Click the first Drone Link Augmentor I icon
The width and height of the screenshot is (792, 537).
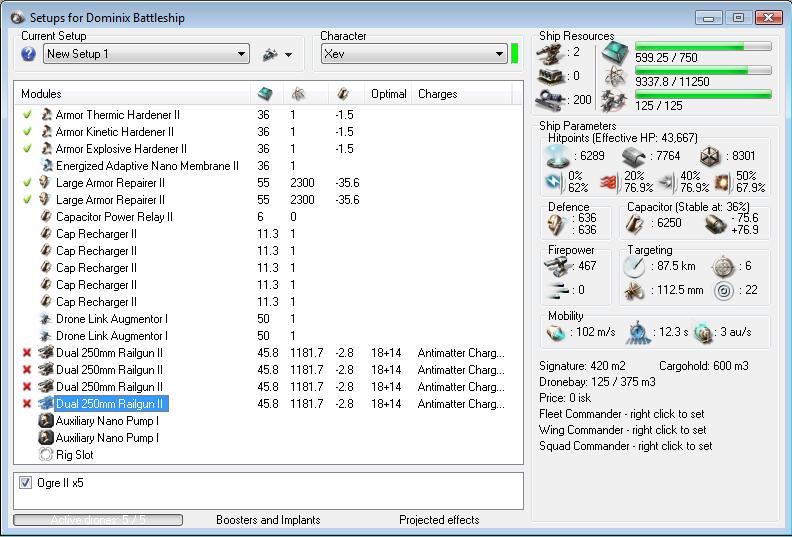point(46,319)
